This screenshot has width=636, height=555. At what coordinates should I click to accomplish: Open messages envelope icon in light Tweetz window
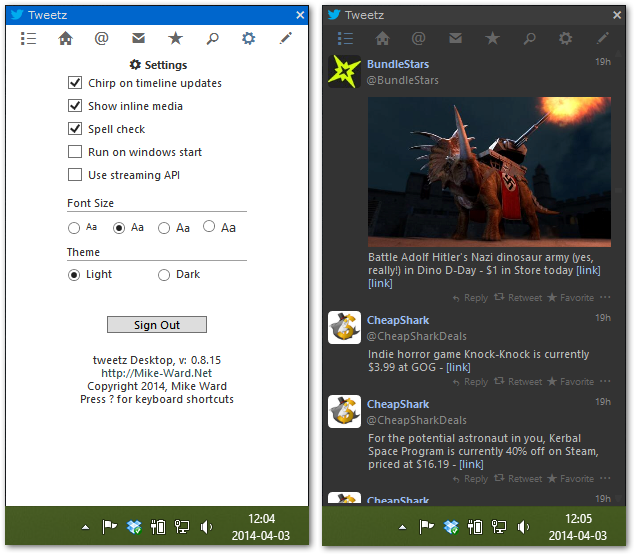(x=138, y=39)
